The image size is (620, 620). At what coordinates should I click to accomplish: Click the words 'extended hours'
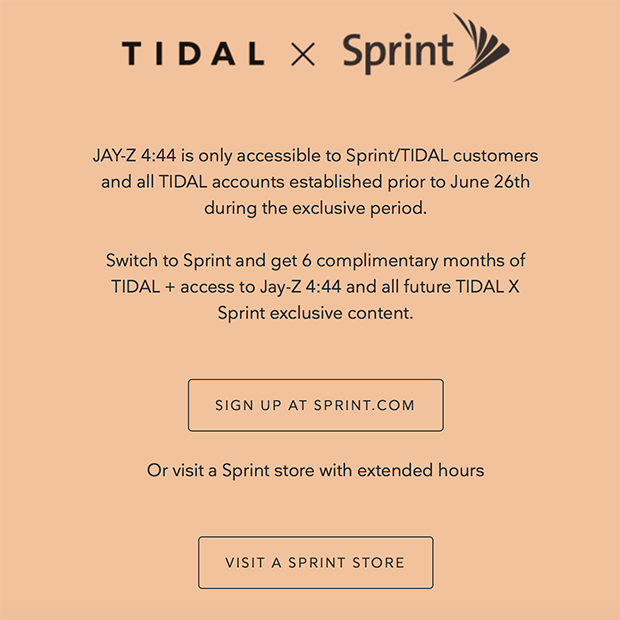click(x=421, y=470)
